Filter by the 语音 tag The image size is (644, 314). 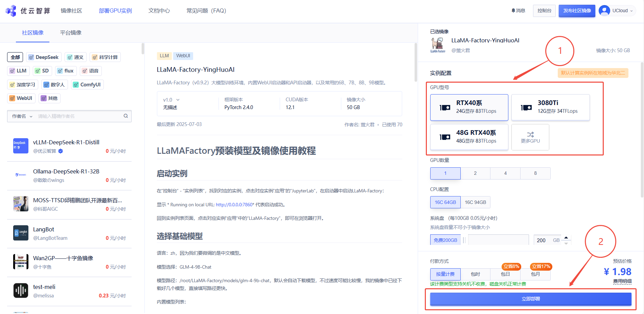(x=91, y=71)
